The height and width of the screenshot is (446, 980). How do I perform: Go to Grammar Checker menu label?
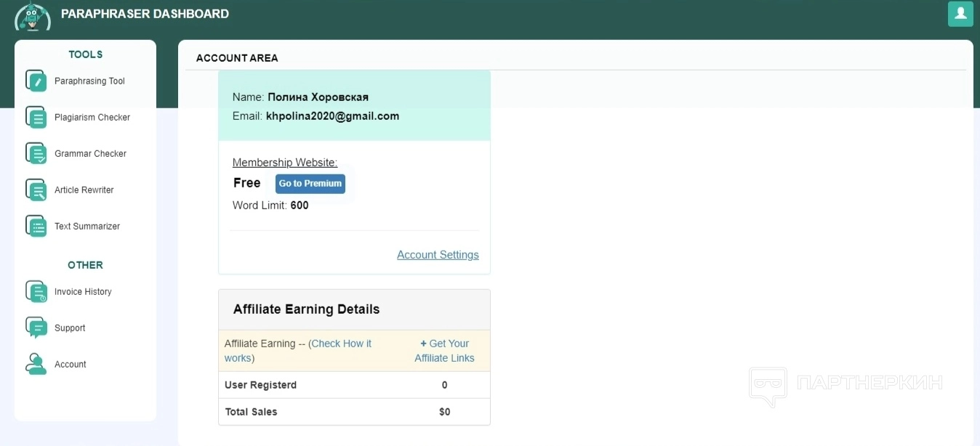(90, 154)
